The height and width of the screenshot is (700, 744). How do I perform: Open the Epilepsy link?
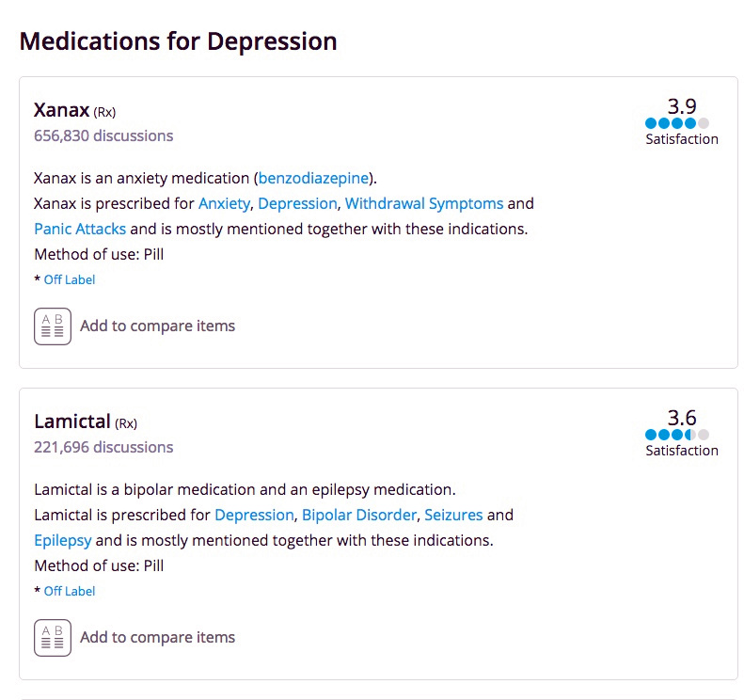tap(63, 540)
